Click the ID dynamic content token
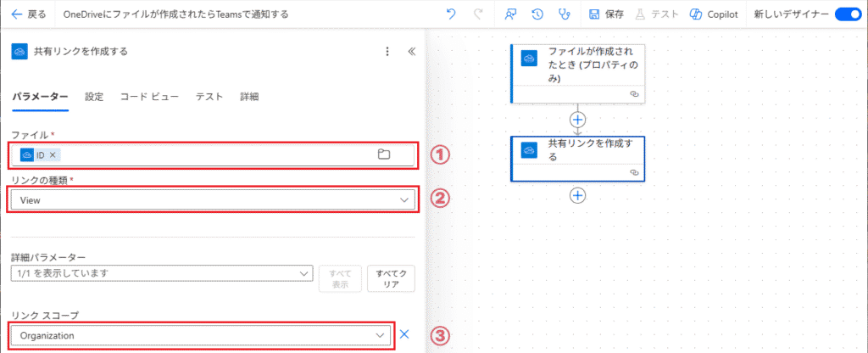 (x=39, y=155)
